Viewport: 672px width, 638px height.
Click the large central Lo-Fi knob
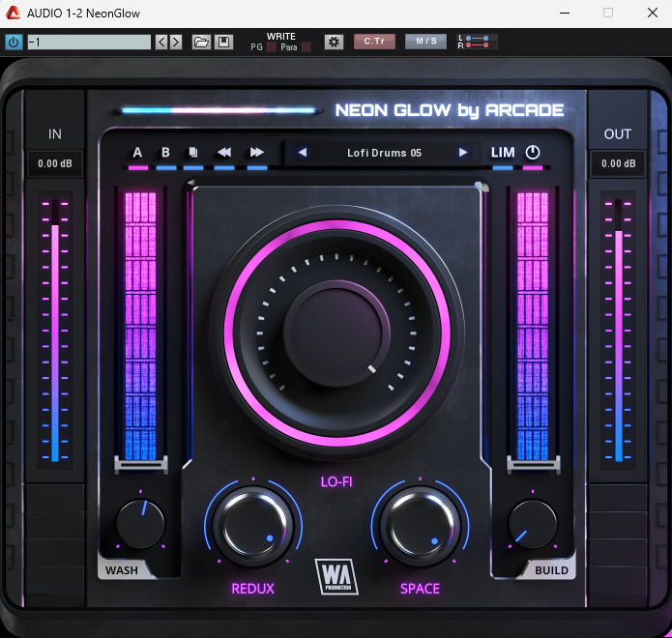point(336,333)
